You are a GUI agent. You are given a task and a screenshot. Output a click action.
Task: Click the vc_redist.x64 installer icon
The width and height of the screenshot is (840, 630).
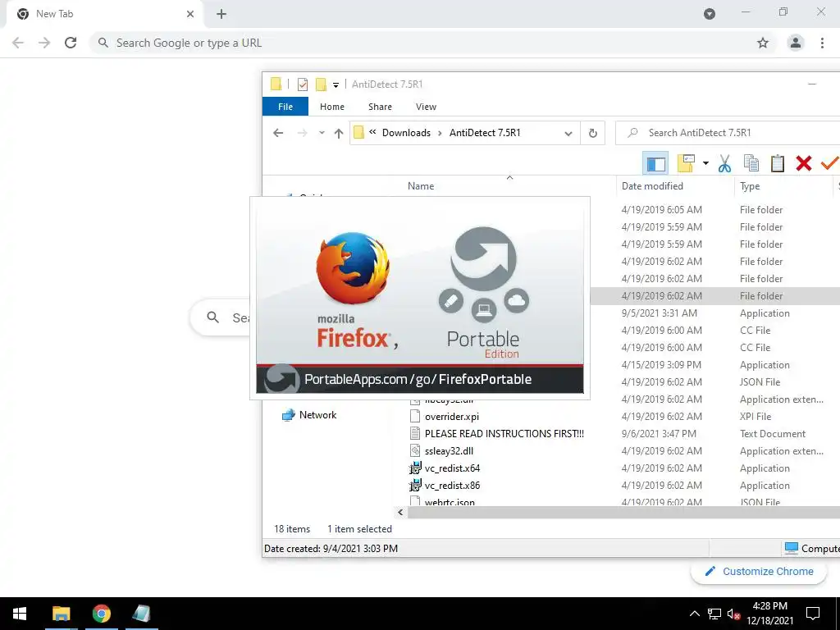click(415, 468)
